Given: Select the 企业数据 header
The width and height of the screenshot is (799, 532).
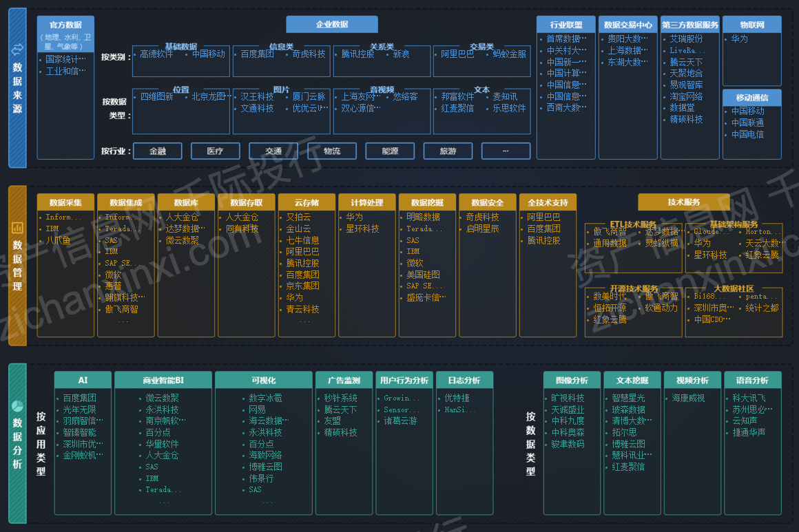Looking at the screenshot, I should click(x=332, y=25).
